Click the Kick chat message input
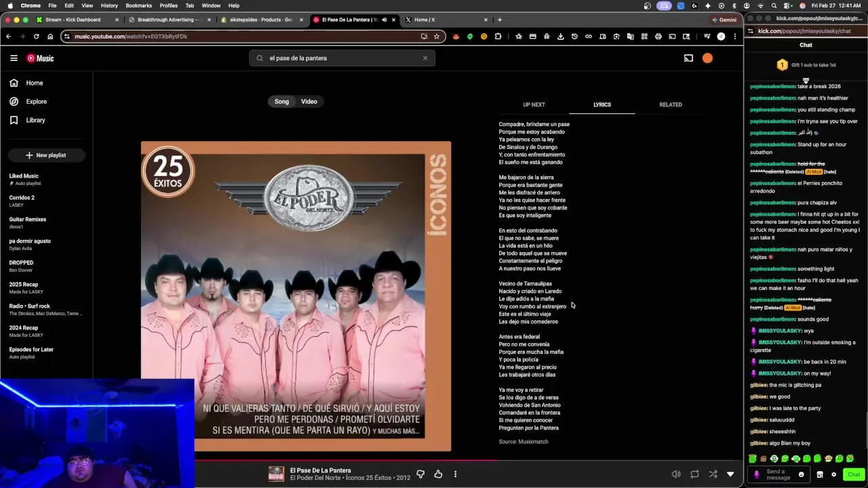 coord(780,474)
